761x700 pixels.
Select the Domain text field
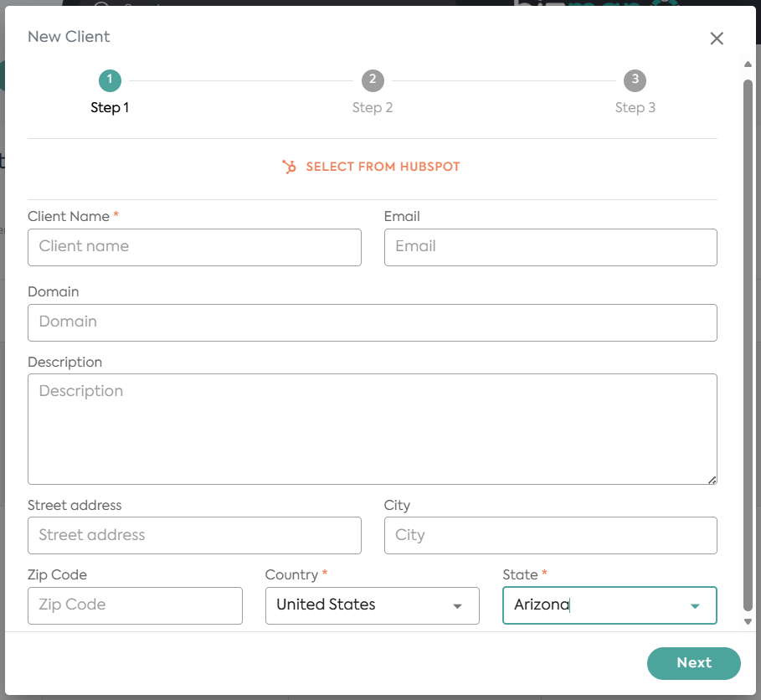point(372,322)
